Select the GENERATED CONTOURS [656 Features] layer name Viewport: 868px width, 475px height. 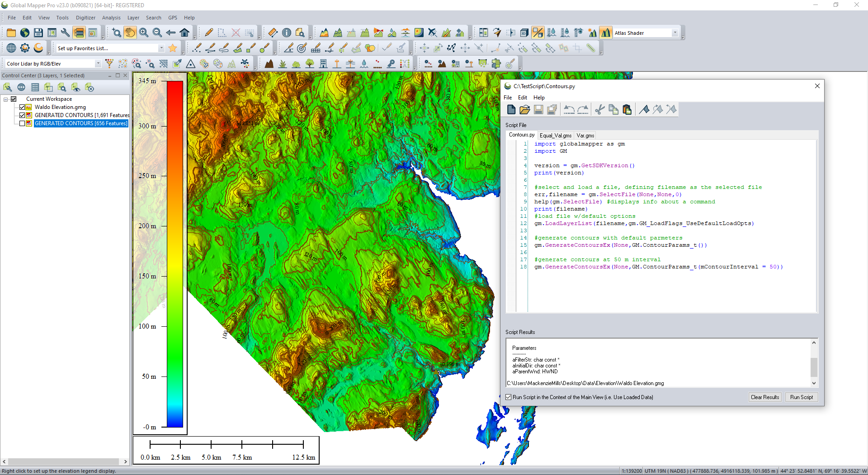[81, 123]
